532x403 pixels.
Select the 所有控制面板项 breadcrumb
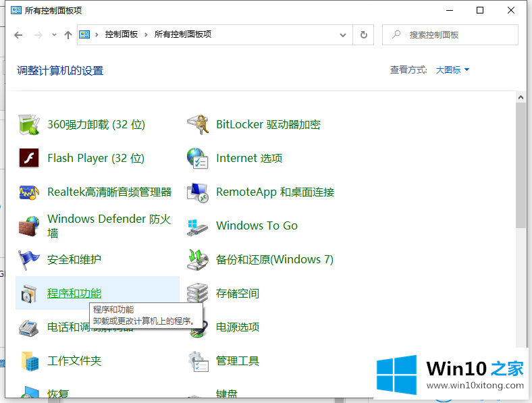(x=182, y=34)
